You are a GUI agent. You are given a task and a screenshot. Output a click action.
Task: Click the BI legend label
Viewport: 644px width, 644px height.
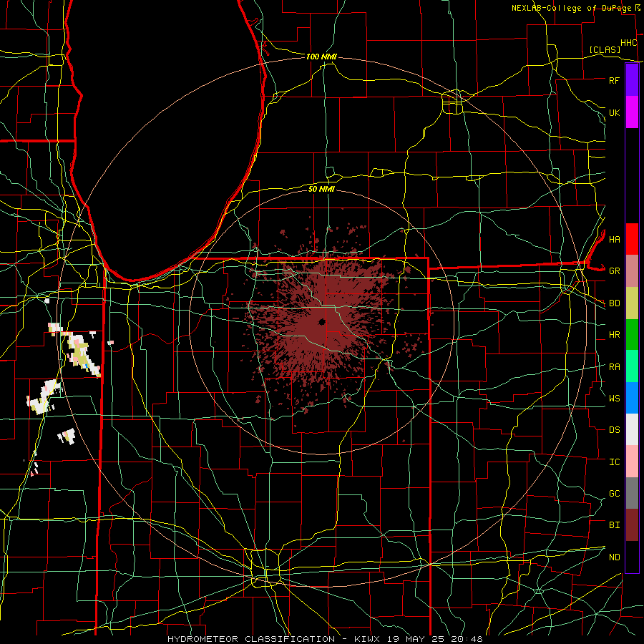coord(614,525)
